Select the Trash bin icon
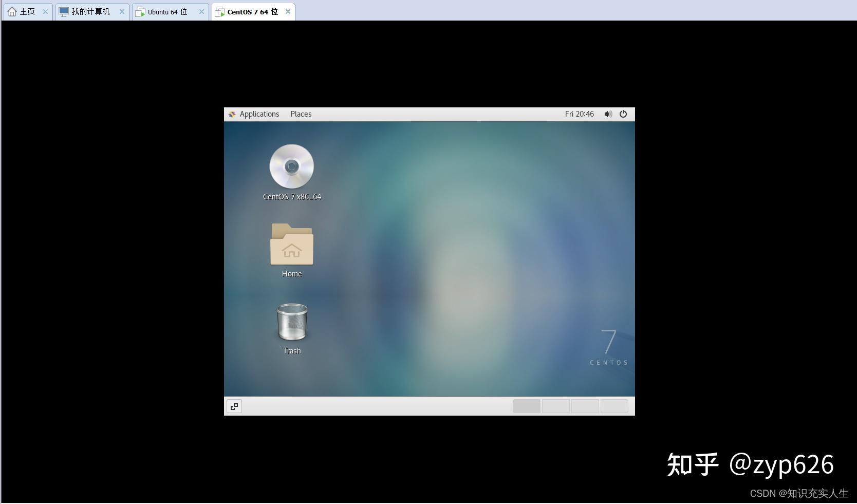This screenshot has height=504, width=857. tap(292, 322)
